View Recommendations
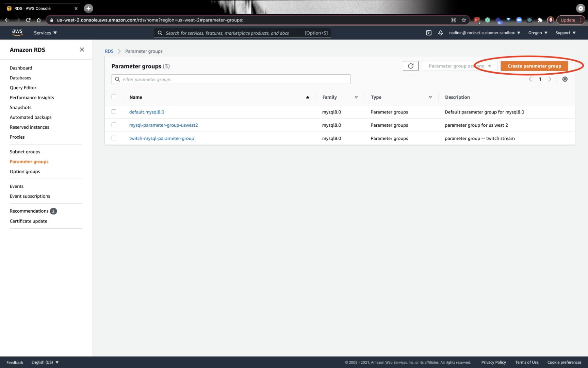The width and height of the screenshot is (588, 368). 29,211
